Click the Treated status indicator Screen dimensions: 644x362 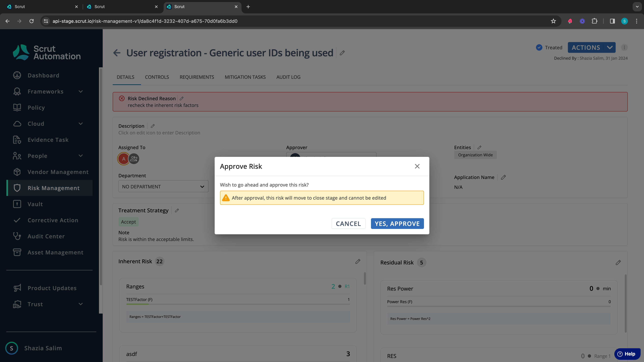click(x=549, y=47)
